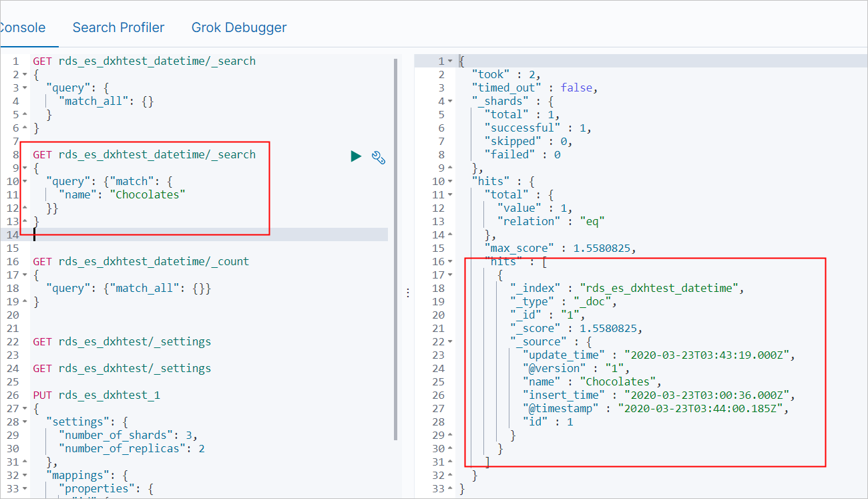Place cursor on "Chocolates" in the match query

coord(148,194)
